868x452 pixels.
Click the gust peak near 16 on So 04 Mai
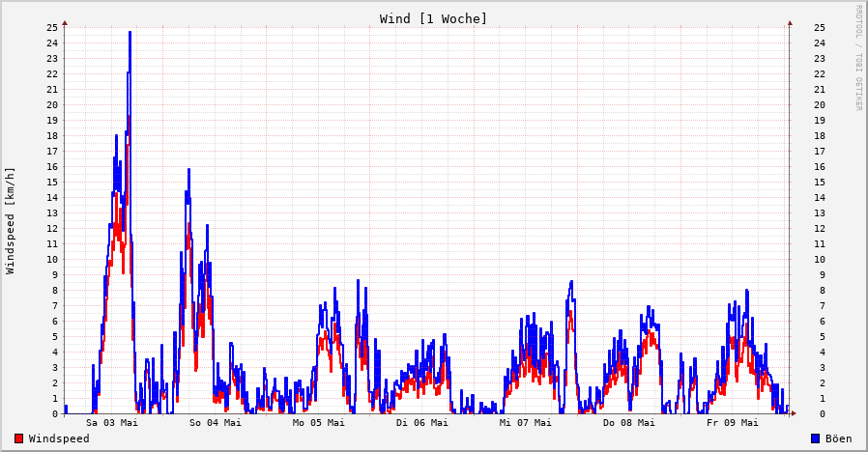point(188,170)
